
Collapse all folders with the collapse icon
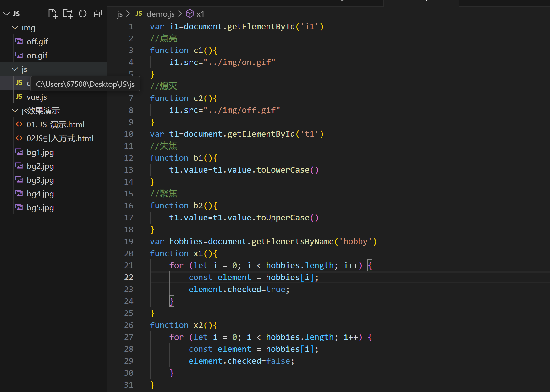[98, 14]
